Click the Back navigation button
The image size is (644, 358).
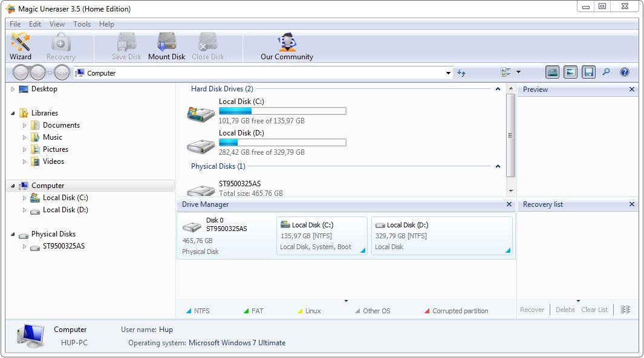pyautogui.click(x=21, y=73)
